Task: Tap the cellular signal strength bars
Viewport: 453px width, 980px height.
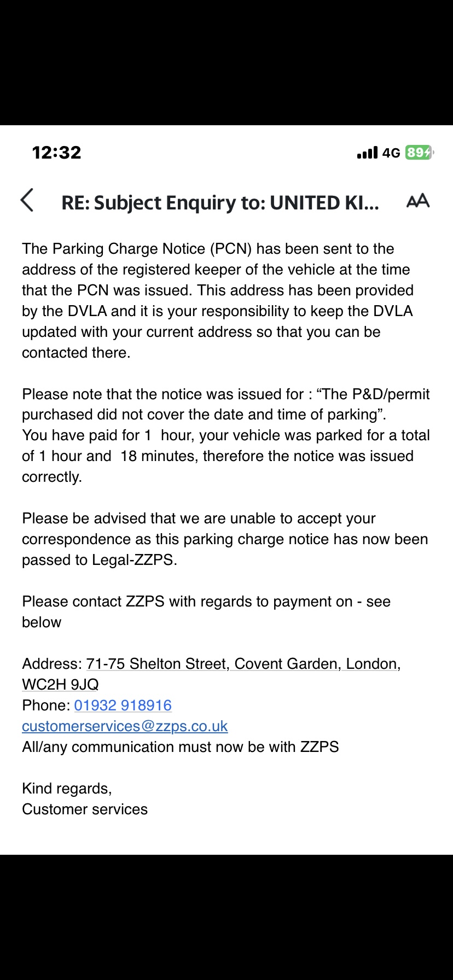Action: coord(367,153)
